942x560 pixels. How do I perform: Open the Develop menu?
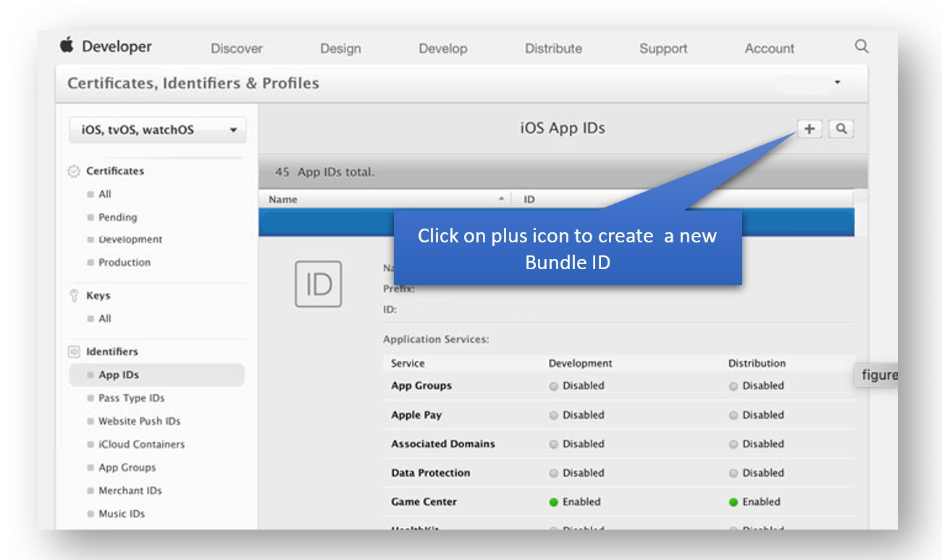(x=443, y=48)
